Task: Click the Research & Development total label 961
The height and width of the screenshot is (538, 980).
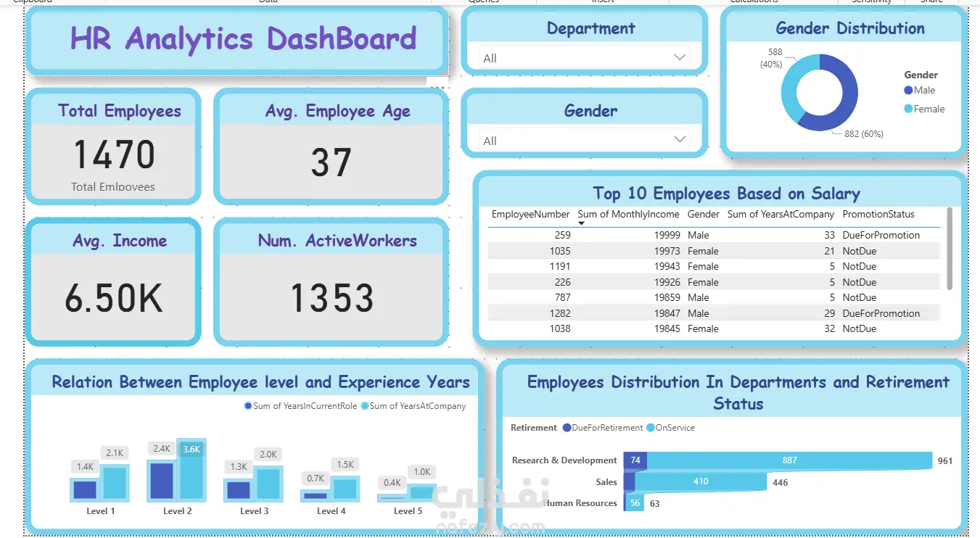Action: [944, 461]
